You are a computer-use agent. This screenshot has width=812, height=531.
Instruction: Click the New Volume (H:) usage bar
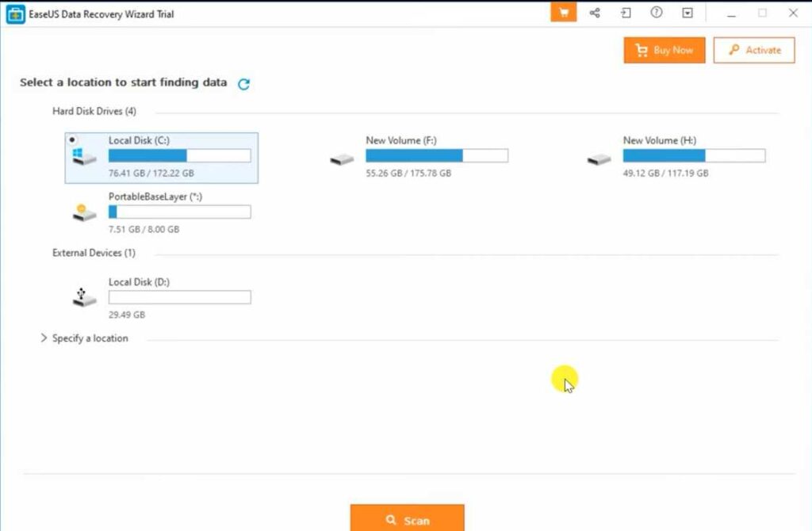[x=694, y=156]
